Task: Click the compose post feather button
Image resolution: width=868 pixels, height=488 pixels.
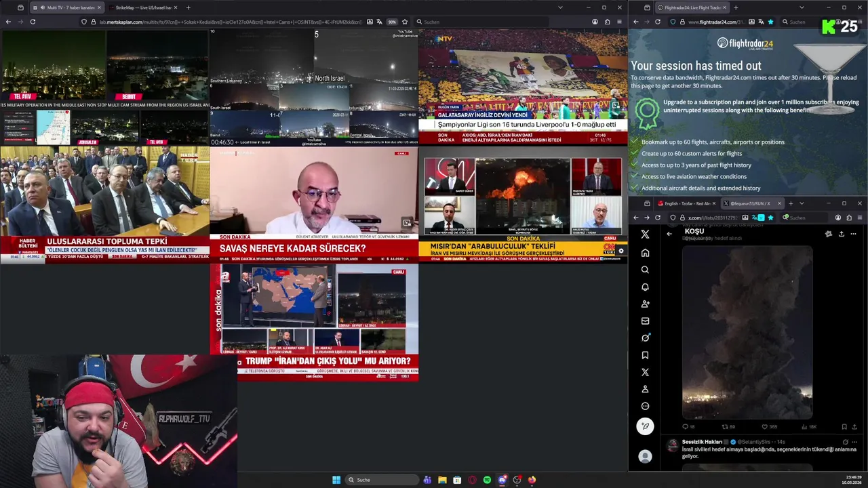Action: 645,426
